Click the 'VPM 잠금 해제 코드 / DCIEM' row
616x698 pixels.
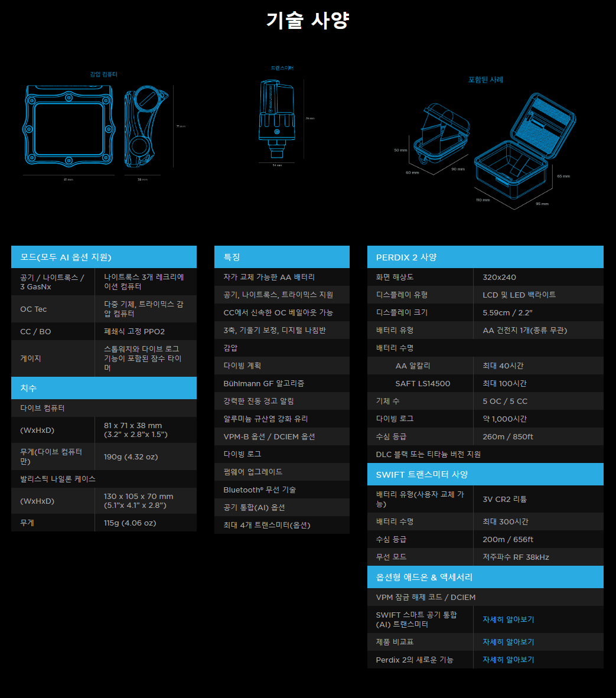(x=485, y=597)
